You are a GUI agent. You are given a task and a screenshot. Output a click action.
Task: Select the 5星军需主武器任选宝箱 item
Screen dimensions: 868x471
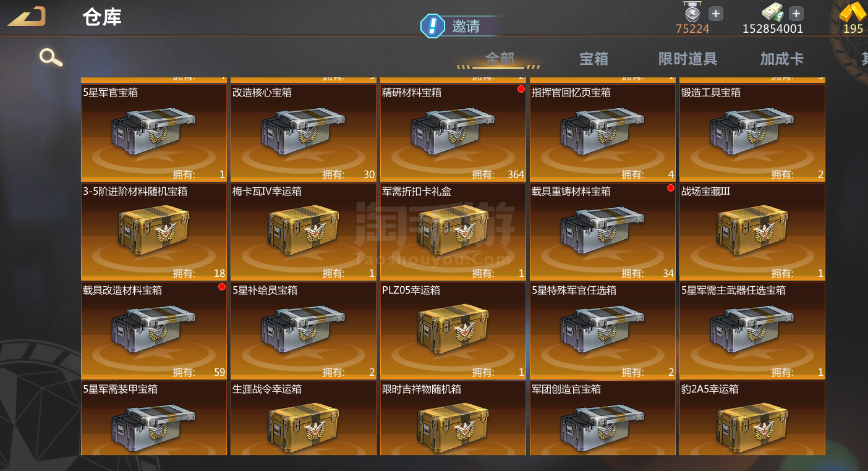coord(752,331)
